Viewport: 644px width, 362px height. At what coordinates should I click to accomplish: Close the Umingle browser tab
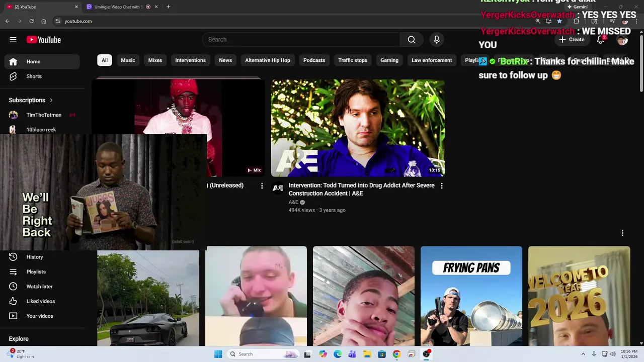(x=156, y=7)
